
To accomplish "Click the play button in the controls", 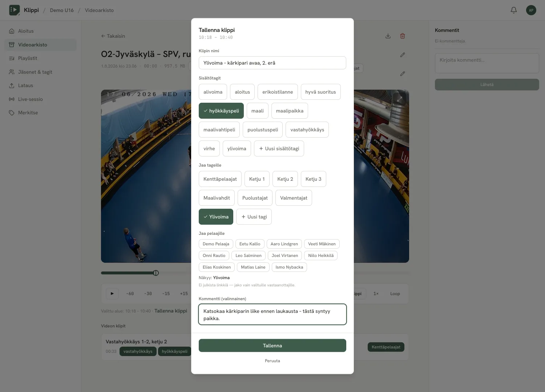I will pyautogui.click(x=112, y=294).
